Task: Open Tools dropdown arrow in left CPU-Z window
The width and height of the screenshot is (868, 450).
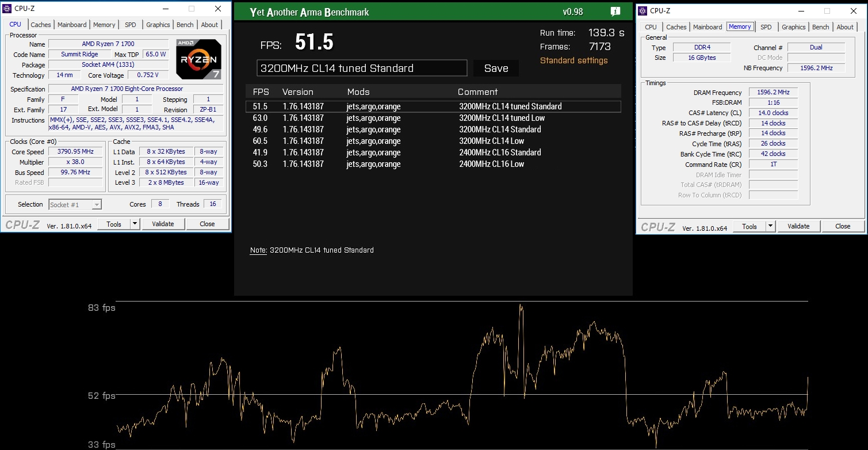Action: pos(135,224)
